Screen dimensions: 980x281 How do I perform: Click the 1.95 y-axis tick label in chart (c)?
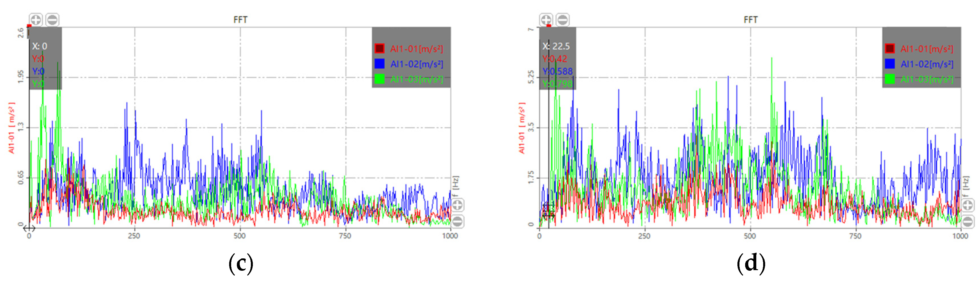coord(21,77)
